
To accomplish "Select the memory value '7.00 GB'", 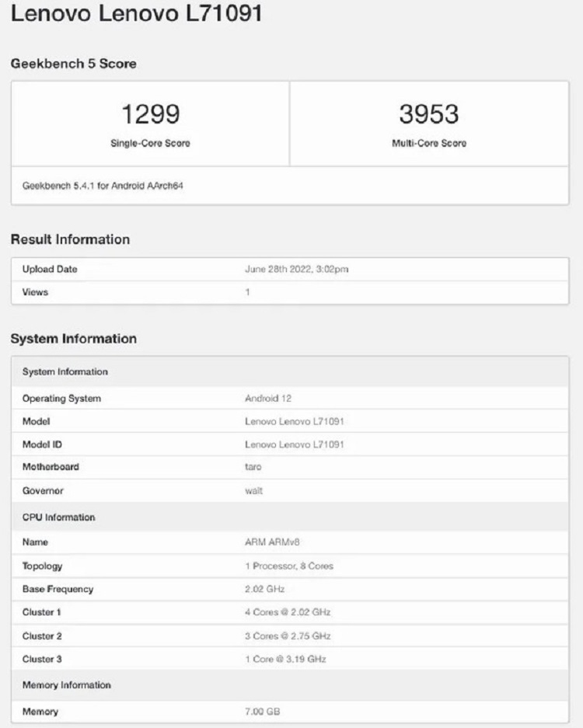I will 263,712.
